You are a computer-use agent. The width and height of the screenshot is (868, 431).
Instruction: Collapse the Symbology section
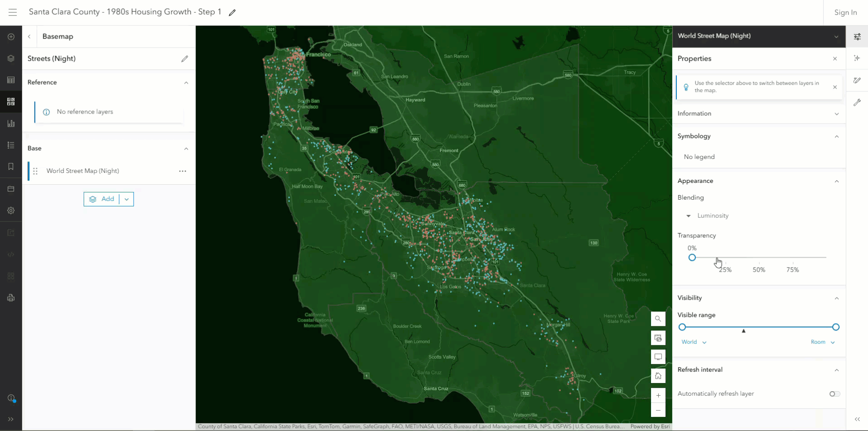pyautogui.click(x=837, y=136)
